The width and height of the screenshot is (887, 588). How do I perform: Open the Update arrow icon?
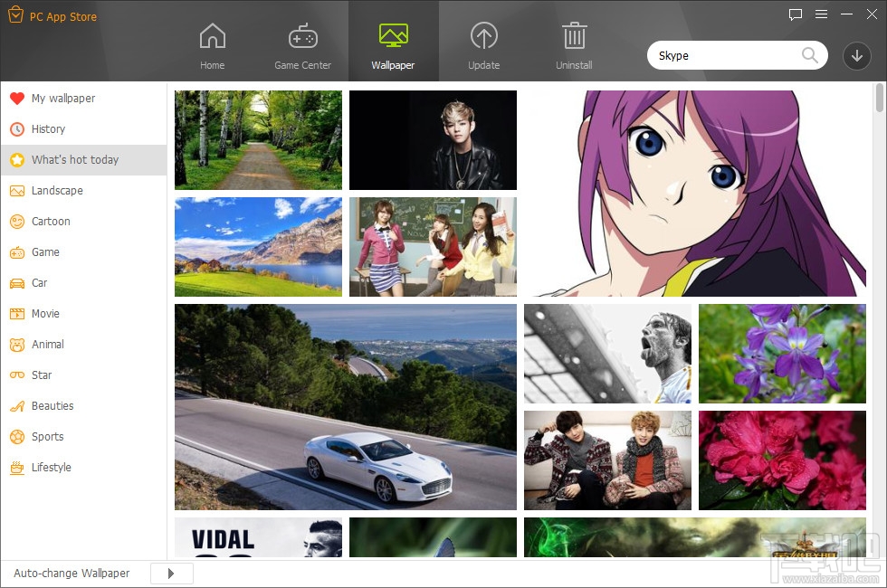pos(483,35)
